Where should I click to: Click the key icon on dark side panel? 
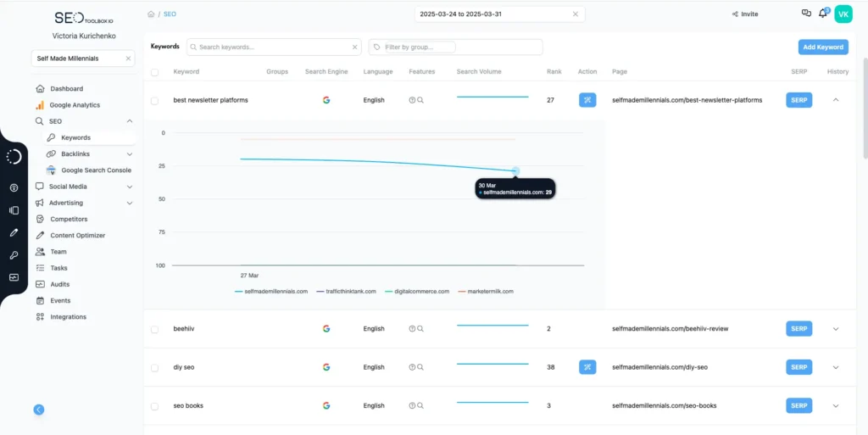click(x=14, y=255)
